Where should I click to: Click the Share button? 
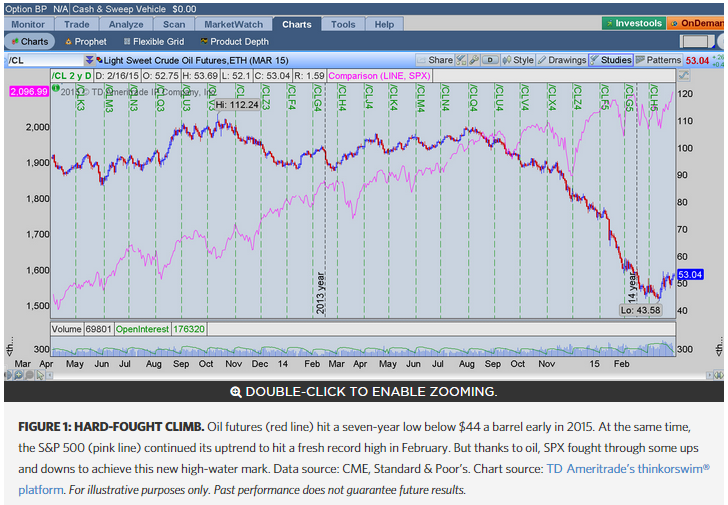[435, 60]
